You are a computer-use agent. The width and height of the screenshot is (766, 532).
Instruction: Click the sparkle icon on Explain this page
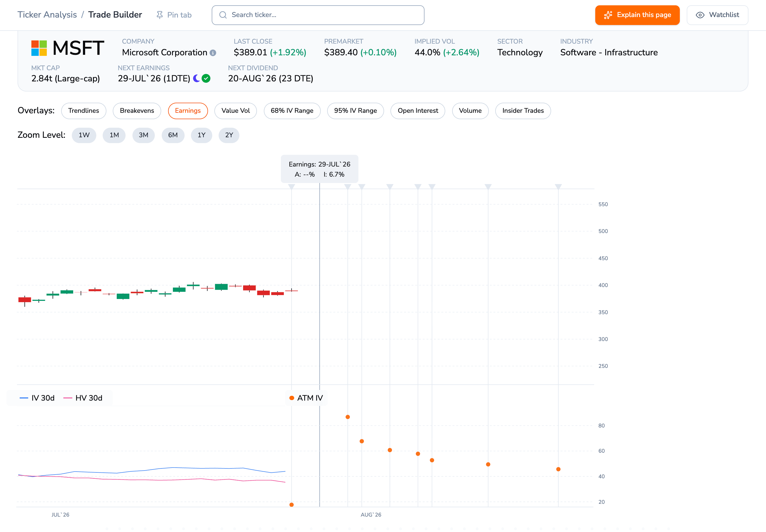[x=608, y=15]
